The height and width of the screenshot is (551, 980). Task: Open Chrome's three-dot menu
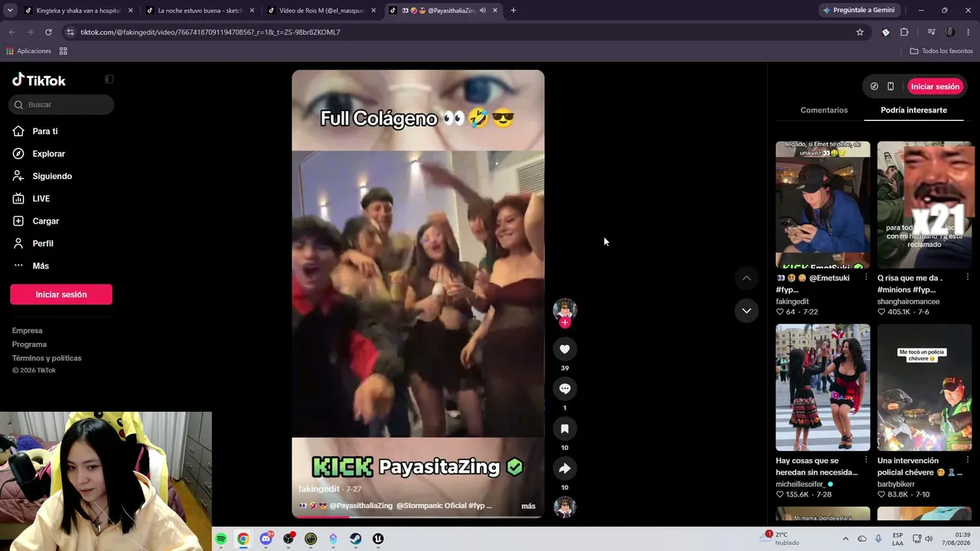pos(968,32)
